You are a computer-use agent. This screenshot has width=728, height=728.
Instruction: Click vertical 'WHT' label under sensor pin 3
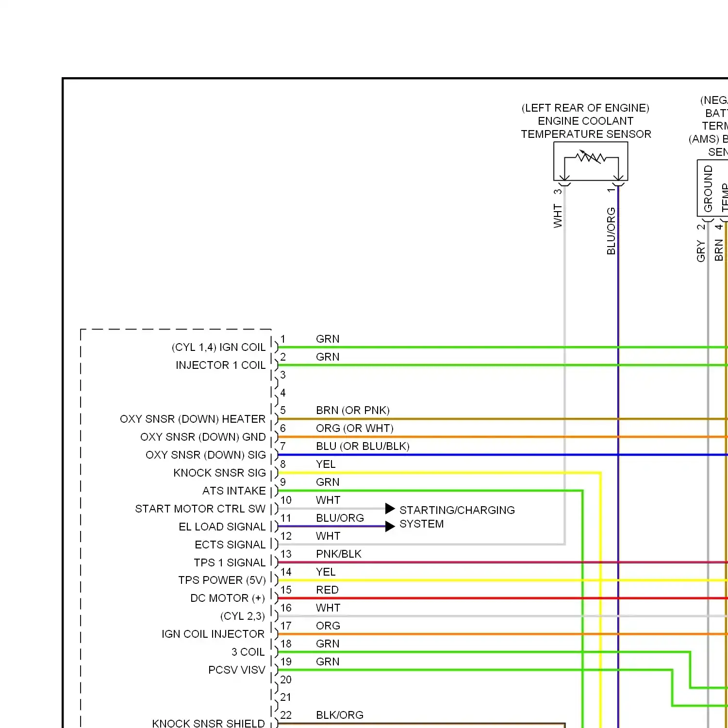pos(558,216)
